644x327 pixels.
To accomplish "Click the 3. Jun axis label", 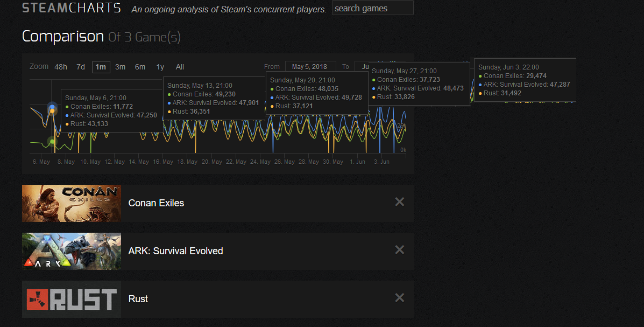I will tap(381, 162).
